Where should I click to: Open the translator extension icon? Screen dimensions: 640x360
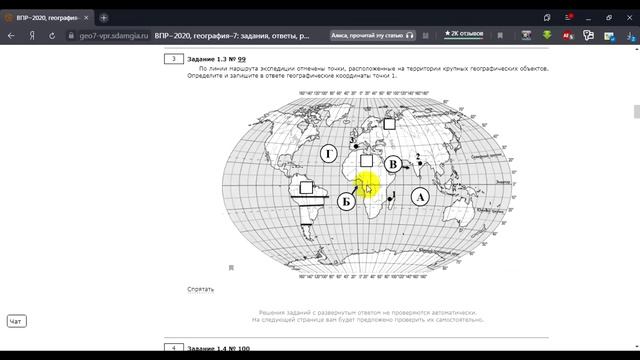[588, 36]
